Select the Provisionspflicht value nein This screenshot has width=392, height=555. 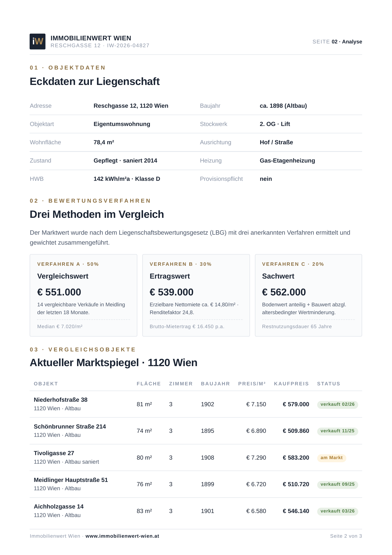click(x=266, y=179)
